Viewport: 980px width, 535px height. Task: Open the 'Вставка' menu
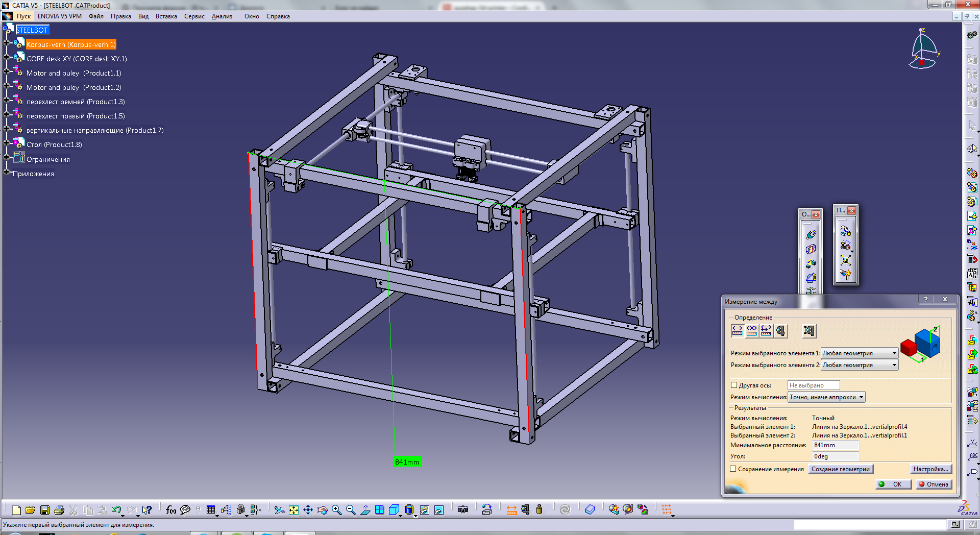point(166,16)
